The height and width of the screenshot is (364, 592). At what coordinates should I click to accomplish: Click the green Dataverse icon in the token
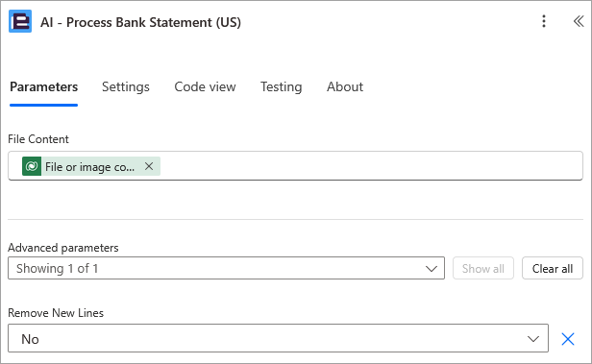coord(32,166)
